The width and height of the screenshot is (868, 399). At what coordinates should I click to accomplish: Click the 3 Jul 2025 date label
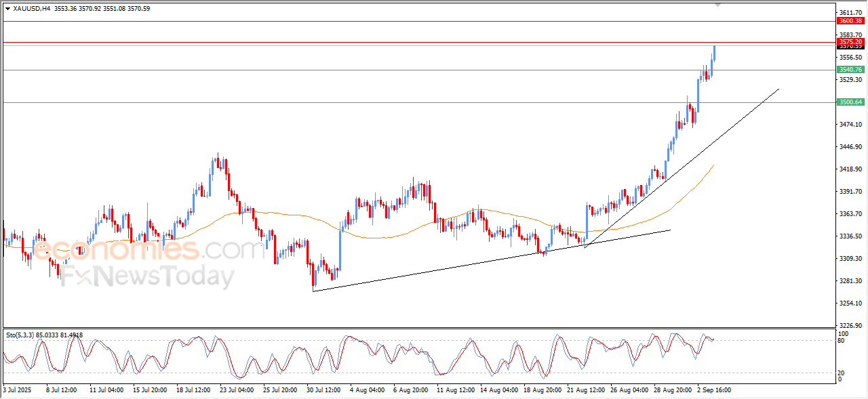click(x=18, y=390)
